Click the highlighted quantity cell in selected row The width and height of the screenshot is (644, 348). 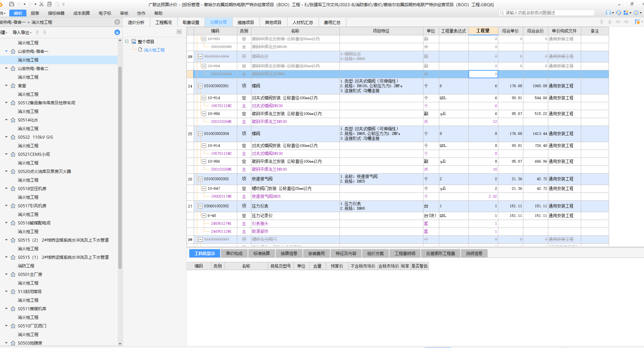[483, 74]
